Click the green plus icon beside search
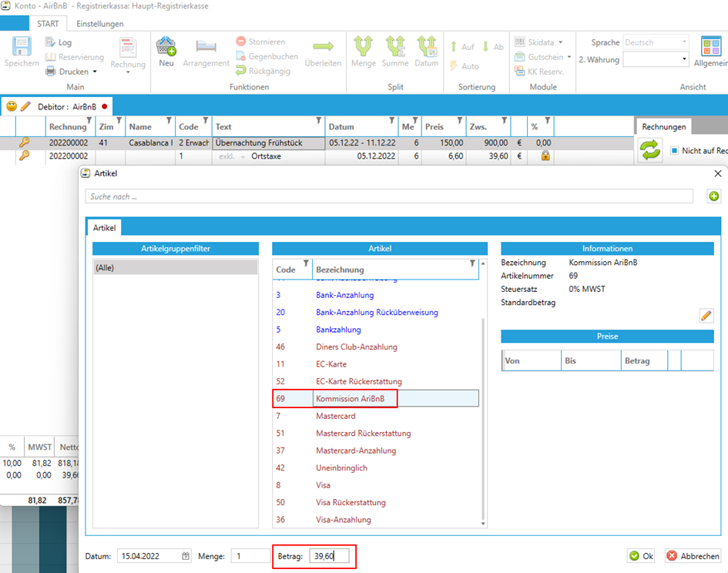This screenshot has height=573, width=728. pyautogui.click(x=714, y=197)
